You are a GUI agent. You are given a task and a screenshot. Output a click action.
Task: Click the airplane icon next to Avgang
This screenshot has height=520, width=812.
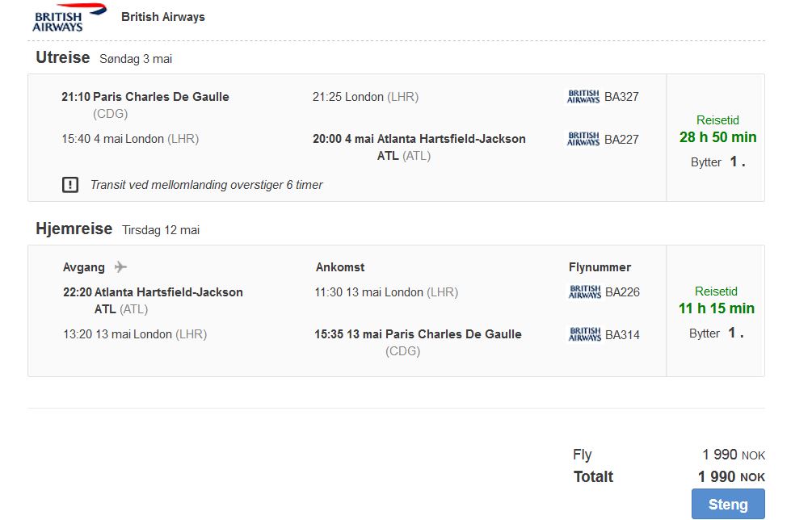tap(120, 267)
